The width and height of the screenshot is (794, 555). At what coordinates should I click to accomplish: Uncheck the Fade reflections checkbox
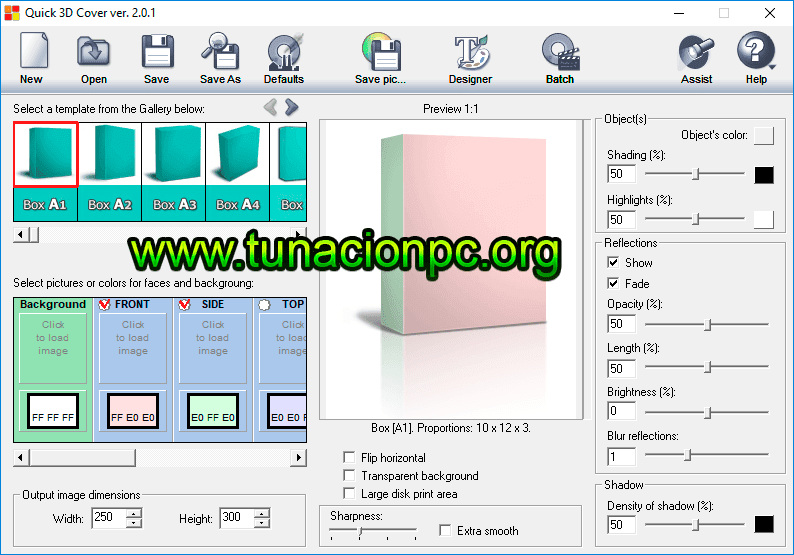613,283
